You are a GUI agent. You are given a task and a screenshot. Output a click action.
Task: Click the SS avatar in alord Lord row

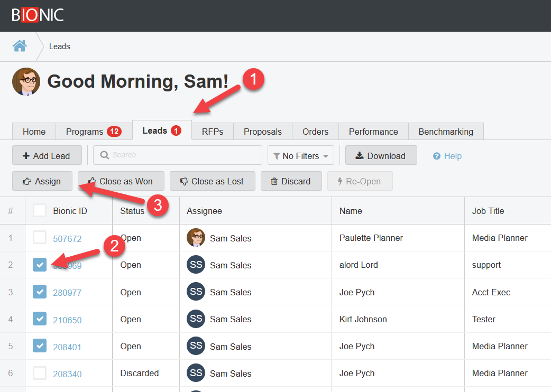coord(196,265)
